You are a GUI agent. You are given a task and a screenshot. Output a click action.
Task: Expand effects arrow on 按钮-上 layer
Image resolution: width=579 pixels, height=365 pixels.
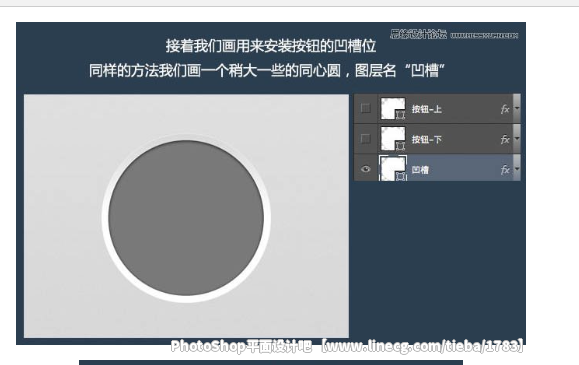[517, 108]
